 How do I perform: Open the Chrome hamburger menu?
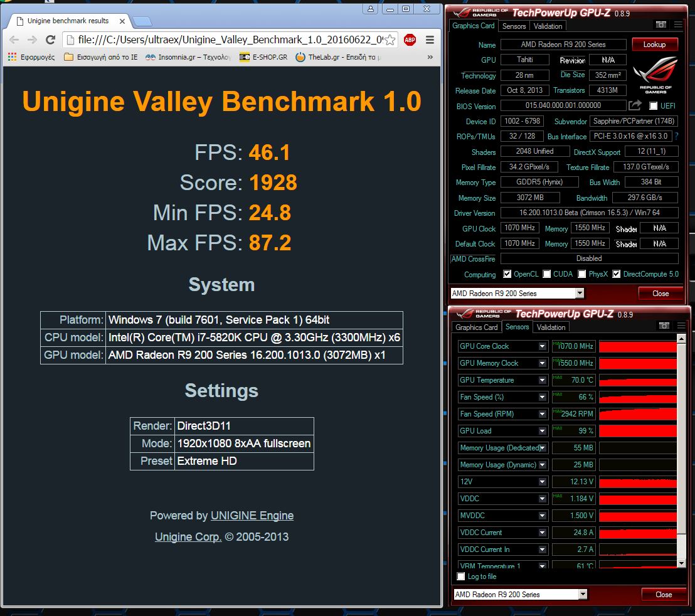pos(430,40)
